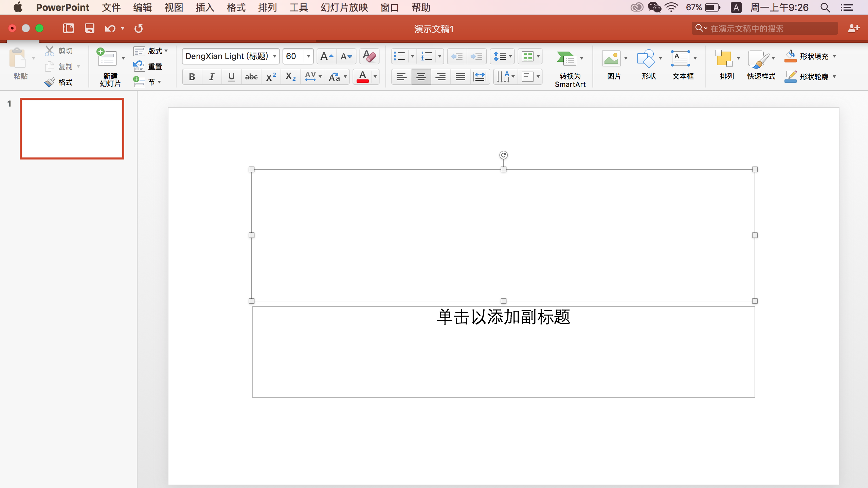Use the 格式 format painter tool
This screenshot has width=868, height=488.
click(58, 81)
